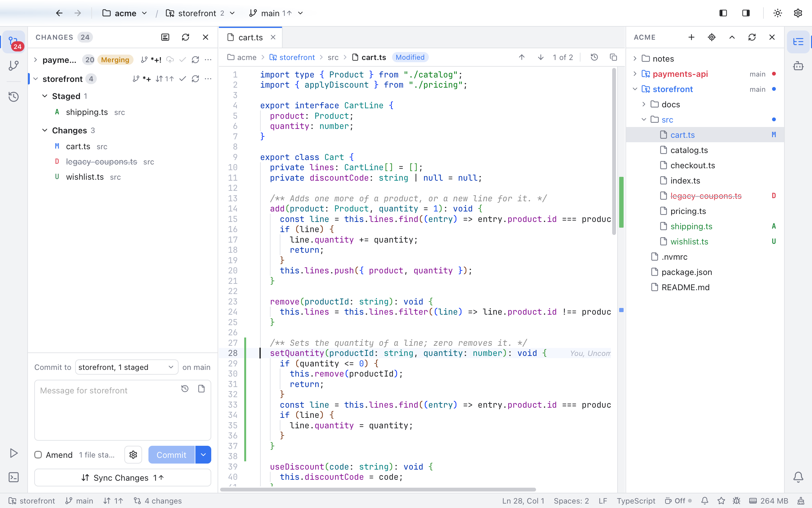Toggle the changes list view mode icon

coord(165,37)
